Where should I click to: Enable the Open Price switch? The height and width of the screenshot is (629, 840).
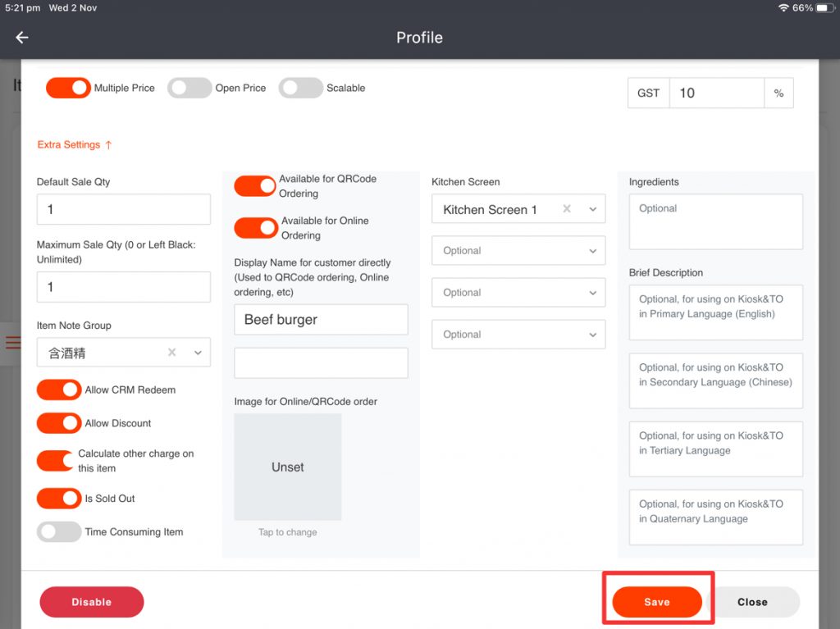pos(189,88)
